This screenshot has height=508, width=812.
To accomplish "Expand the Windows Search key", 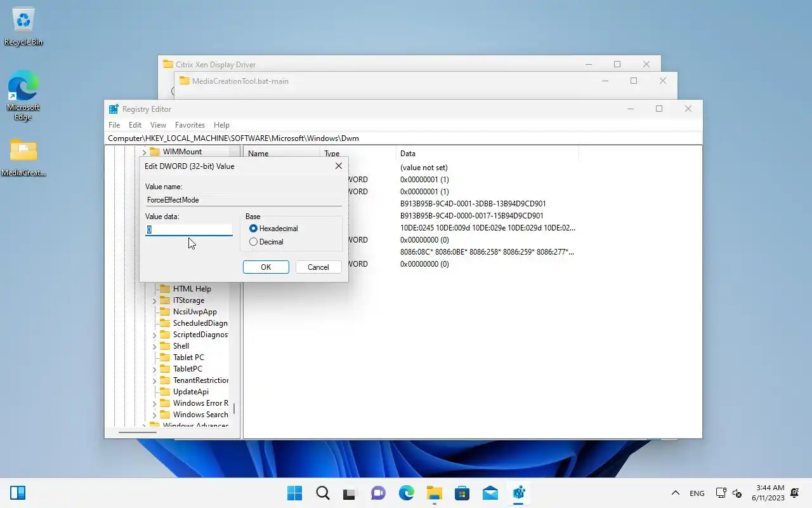I will coord(154,415).
